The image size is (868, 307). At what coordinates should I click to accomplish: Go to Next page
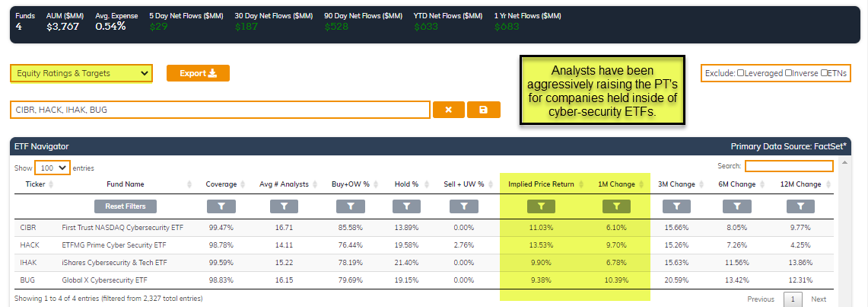click(819, 299)
